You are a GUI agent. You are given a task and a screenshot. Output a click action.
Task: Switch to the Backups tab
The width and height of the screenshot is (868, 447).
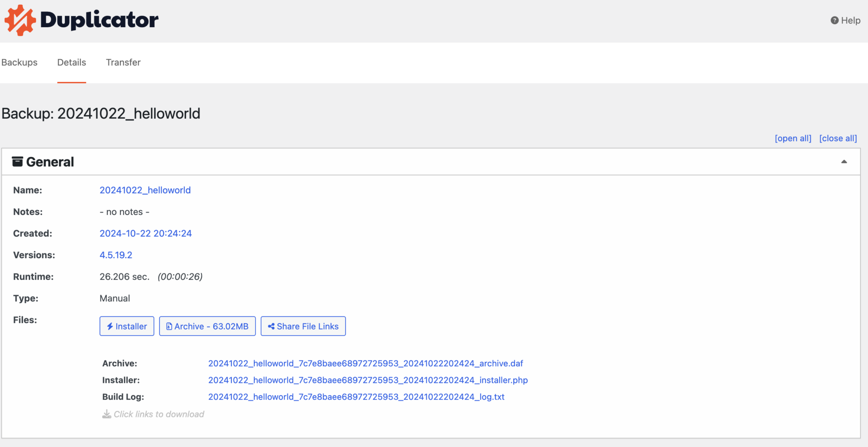click(x=19, y=62)
